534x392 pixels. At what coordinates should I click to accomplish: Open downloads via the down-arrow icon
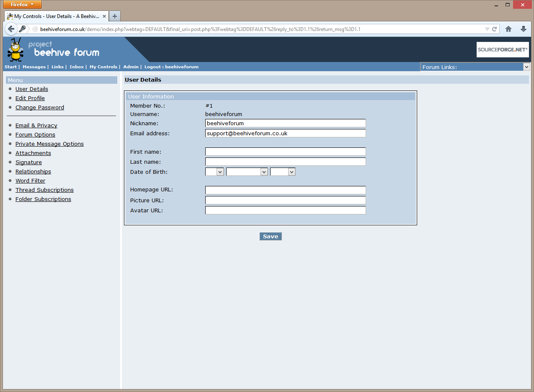click(x=523, y=29)
